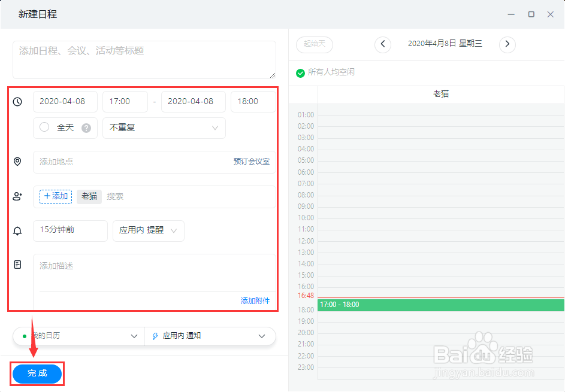Click the 老猫 participant tag
The image size is (565, 392).
pyautogui.click(x=89, y=196)
